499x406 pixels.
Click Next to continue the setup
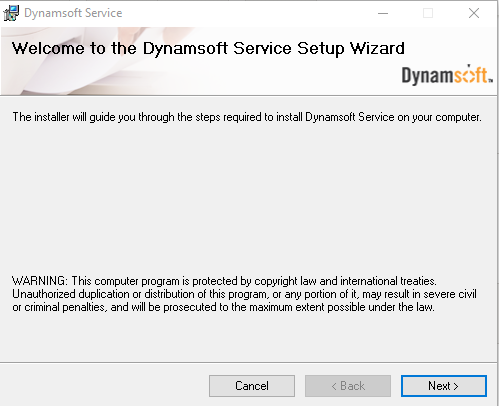444,386
